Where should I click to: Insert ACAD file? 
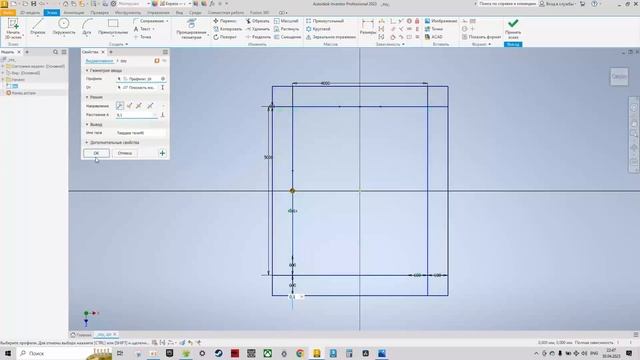click(x=434, y=37)
